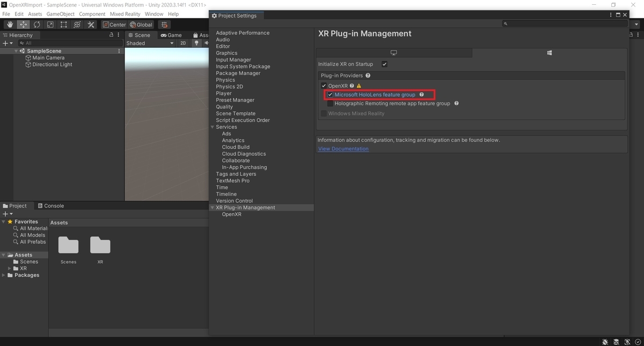This screenshot has width=644, height=346.
Task: Toggle the scene view lighting bulb icon
Action: point(196,43)
